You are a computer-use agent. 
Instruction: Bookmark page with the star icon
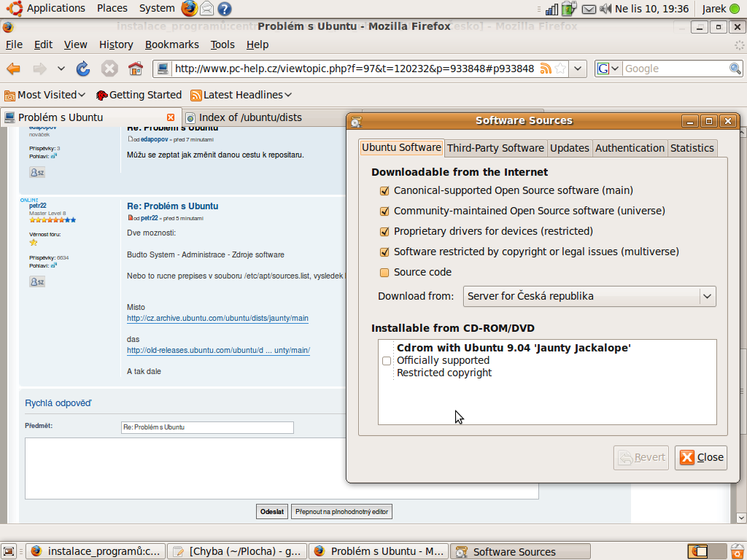pyautogui.click(x=560, y=69)
